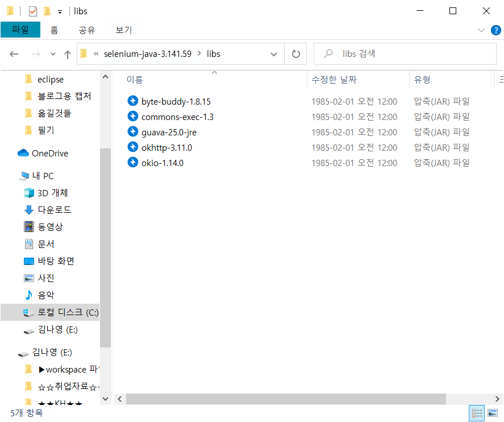Viewport: 504px width, 422px height.
Task: Sort by 수정한 날짜 column header
Action: (334, 80)
